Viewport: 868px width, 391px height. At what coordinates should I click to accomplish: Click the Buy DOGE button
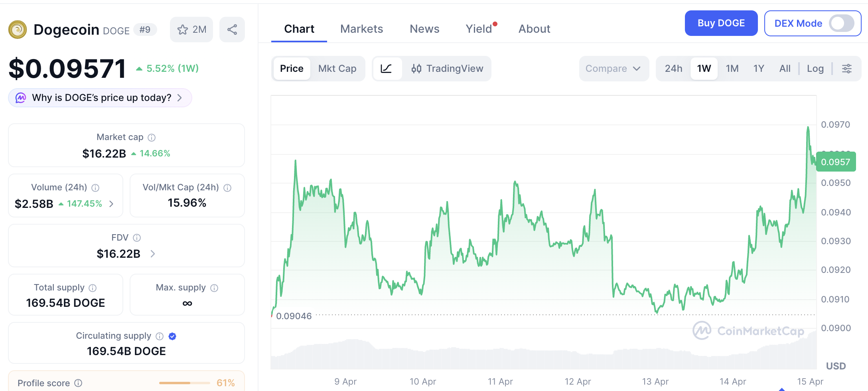click(x=721, y=23)
